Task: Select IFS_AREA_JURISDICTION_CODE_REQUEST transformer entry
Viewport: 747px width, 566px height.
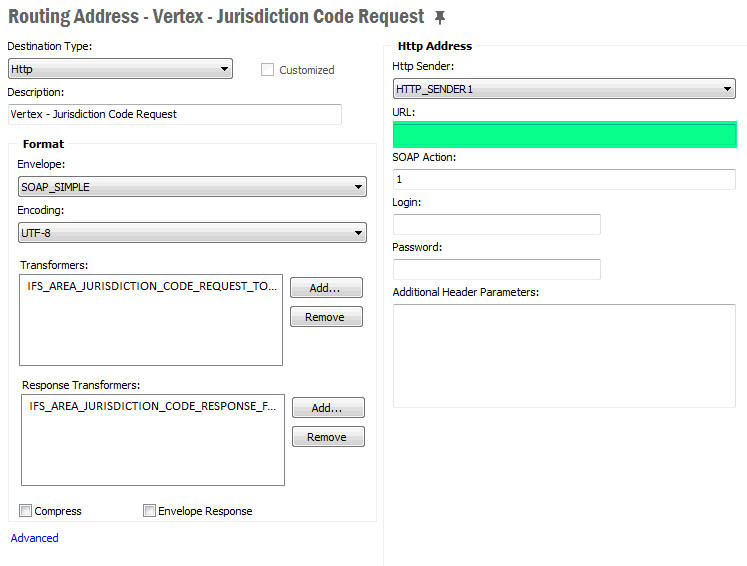Action: pyautogui.click(x=152, y=286)
